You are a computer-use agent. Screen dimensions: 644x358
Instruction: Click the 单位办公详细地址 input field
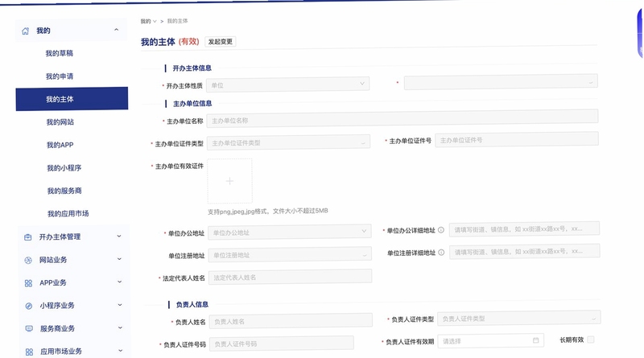(525, 228)
